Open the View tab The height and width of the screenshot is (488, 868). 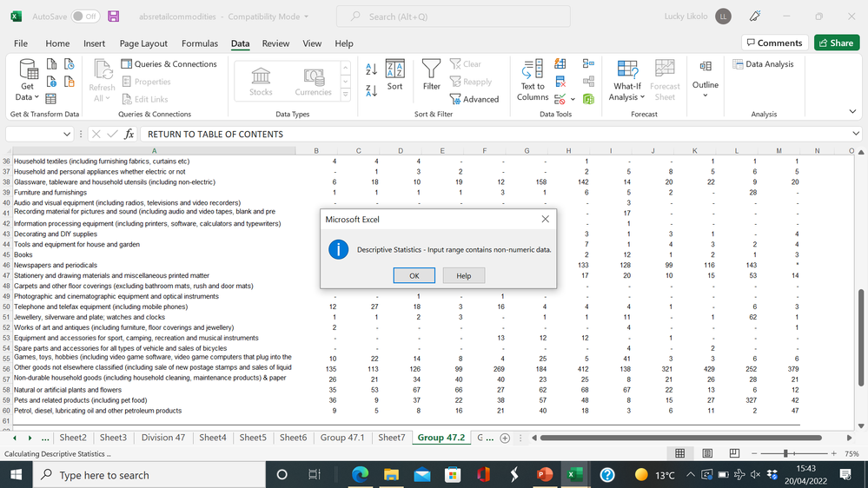[312, 43]
